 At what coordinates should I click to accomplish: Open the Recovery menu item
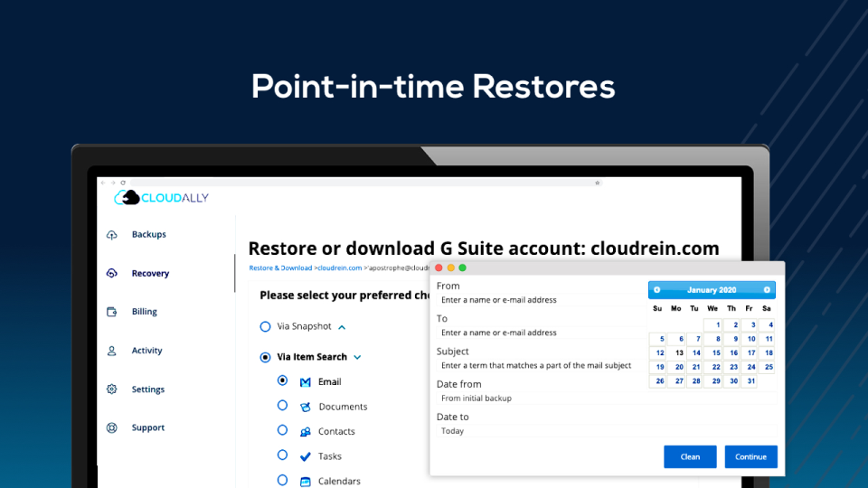tap(150, 273)
